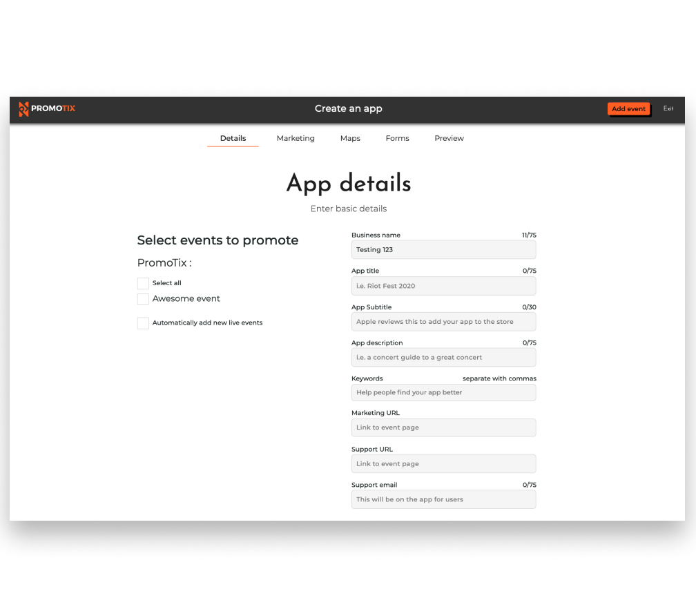Viewport: 696px width, 616px height.
Task: Click the Marketing URL field
Action: point(443,427)
